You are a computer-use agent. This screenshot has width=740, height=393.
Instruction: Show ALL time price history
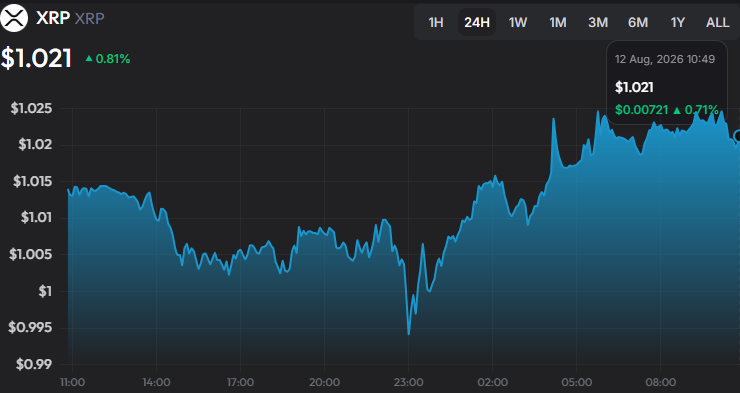coord(718,22)
